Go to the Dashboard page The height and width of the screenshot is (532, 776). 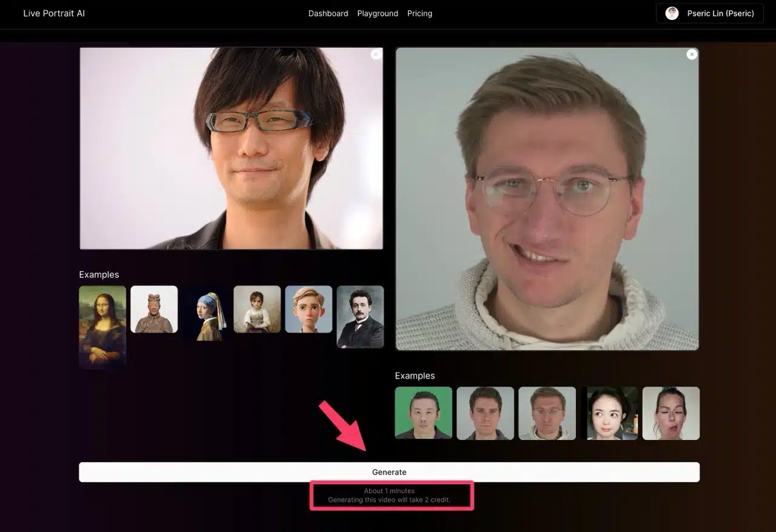(328, 13)
